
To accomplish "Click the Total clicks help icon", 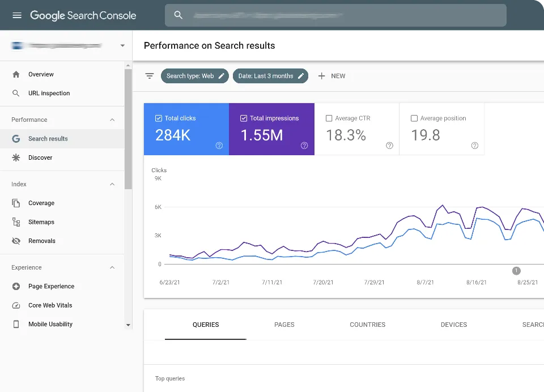I will (x=219, y=146).
